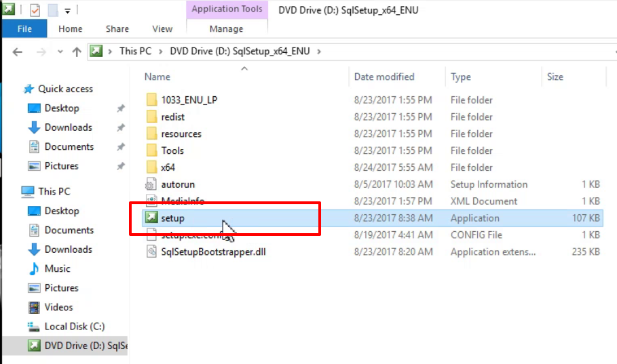
Task: Select the x64 folder
Action: pos(168,167)
